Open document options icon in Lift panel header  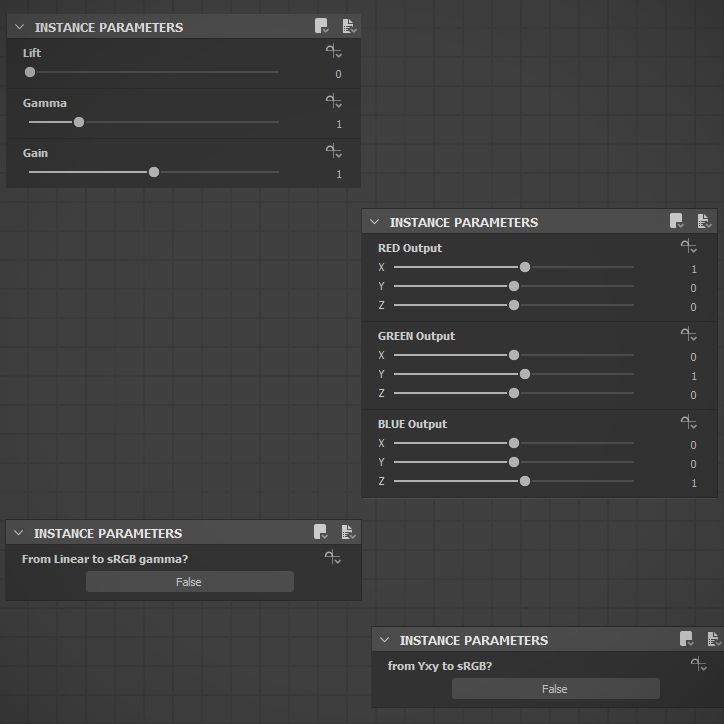click(x=349, y=26)
